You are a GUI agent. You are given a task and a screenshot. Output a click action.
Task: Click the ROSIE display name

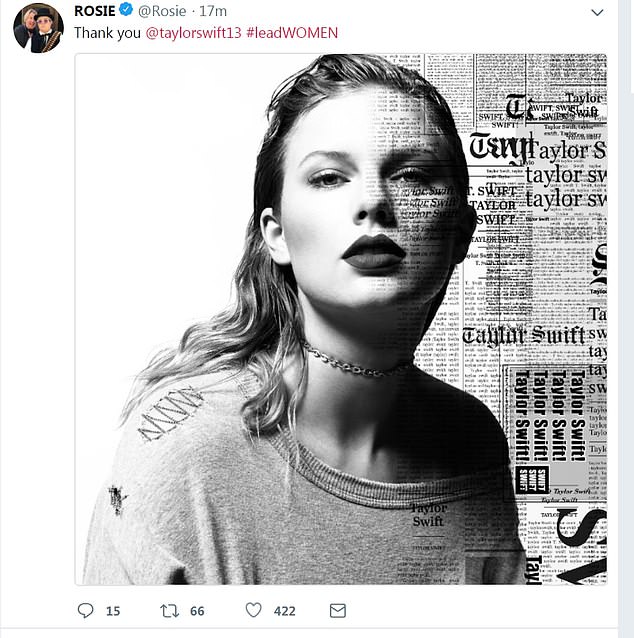coord(97,12)
